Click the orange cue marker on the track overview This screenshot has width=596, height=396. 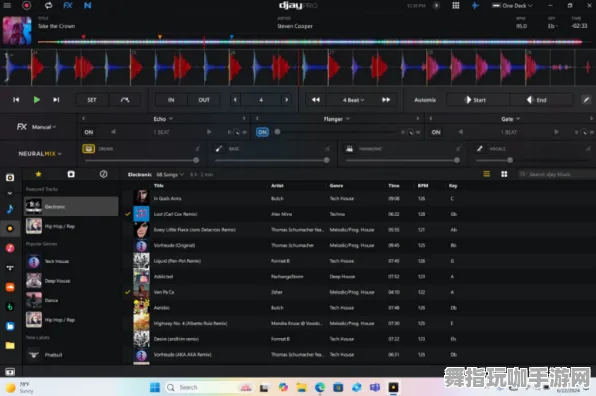(160, 37)
